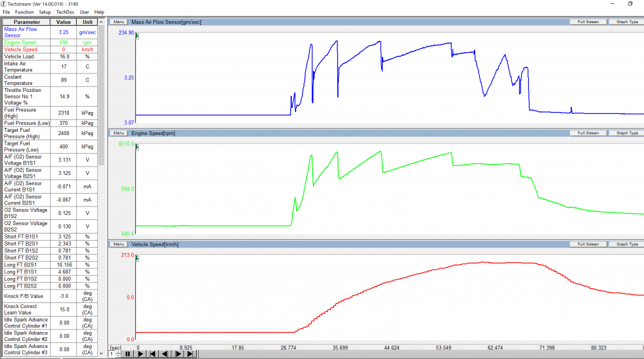Step back one frame
644x359 pixels.
[165, 354]
